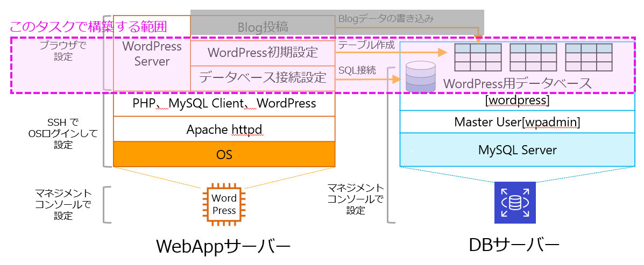Select the データベース接続設定 box
644x265 pixels.
263,78
